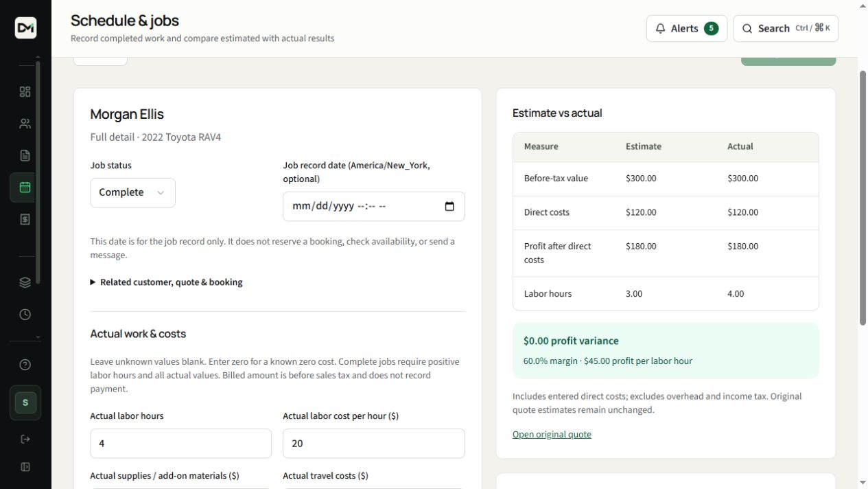Click the sign out arrow icon
The height and width of the screenshot is (489, 868).
point(25,439)
